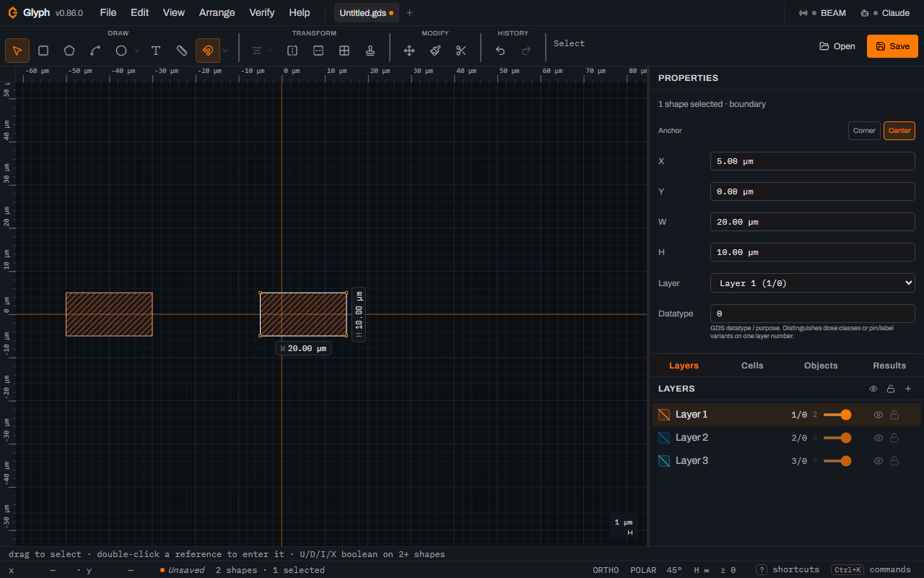Open the View menu

coord(174,12)
